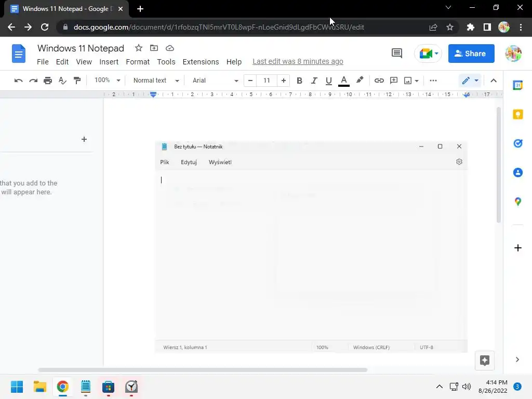Increase font size with plus button
The height and width of the screenshot is (399, 532).
(x=283, y=81)
